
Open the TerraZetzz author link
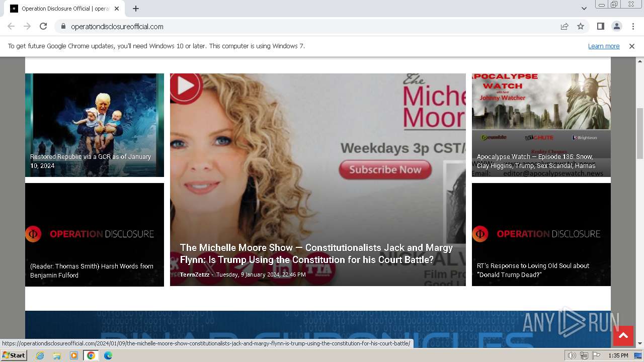click(195, 275)
